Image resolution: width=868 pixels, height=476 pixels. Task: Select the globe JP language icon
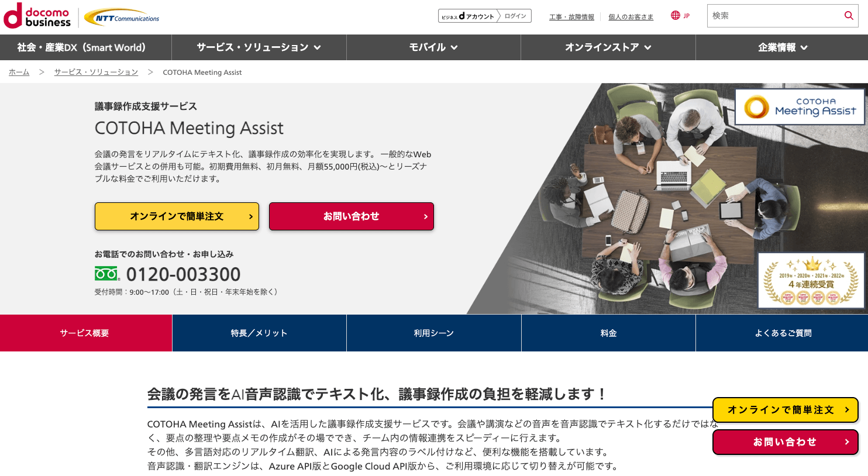680,16
